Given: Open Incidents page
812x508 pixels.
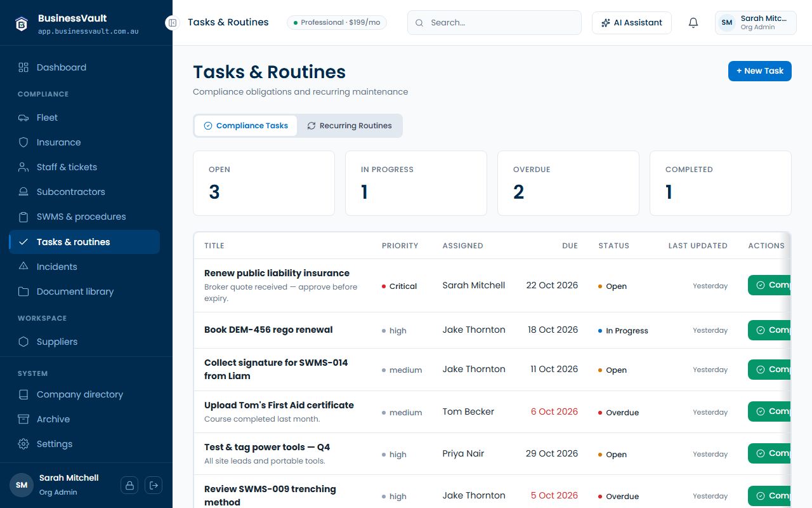Looking at the screenshot, I should tap(84, 267).
